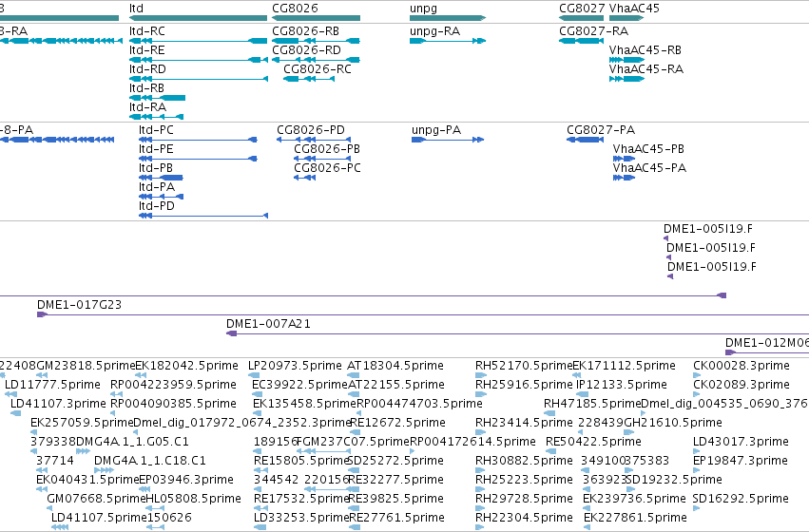This screenshot has width=809, height=532.
Task: Click the LP20973.5prime EST label
Action: pyautogui.click(x=295, y=366)
